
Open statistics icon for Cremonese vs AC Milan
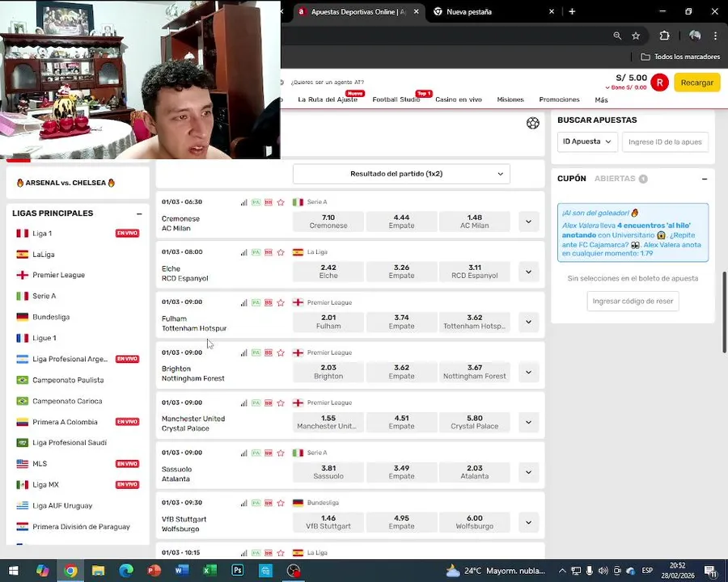(243, 202)
